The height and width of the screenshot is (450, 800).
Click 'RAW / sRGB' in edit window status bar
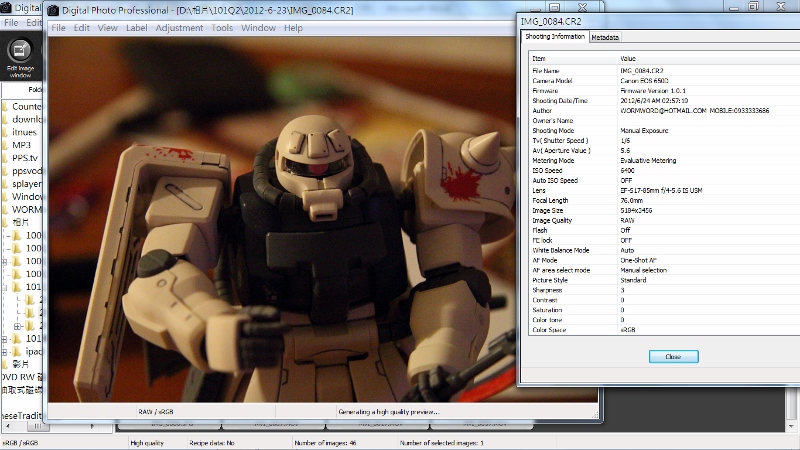pos(156,412)
